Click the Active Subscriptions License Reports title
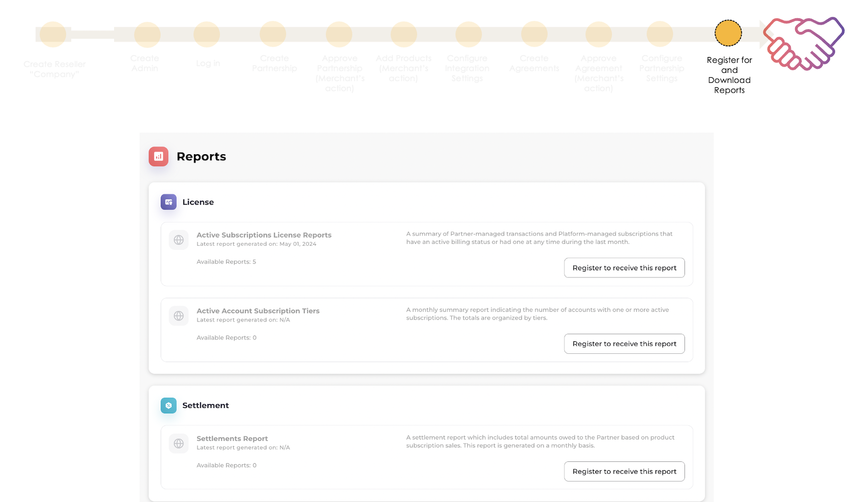 click(264, 235)
